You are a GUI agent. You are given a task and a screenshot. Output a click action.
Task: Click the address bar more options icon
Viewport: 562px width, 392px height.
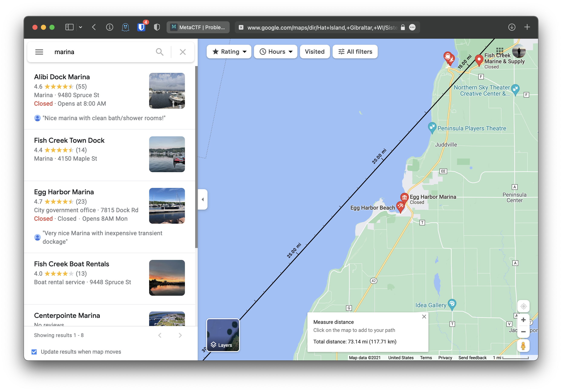[412, 27]
